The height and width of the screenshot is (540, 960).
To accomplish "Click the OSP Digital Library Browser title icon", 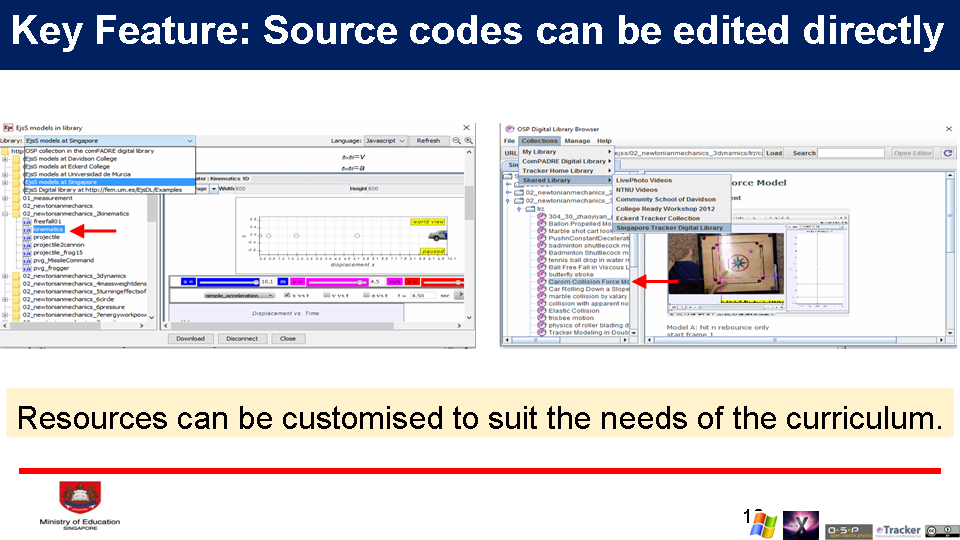I will coord(509,129).
